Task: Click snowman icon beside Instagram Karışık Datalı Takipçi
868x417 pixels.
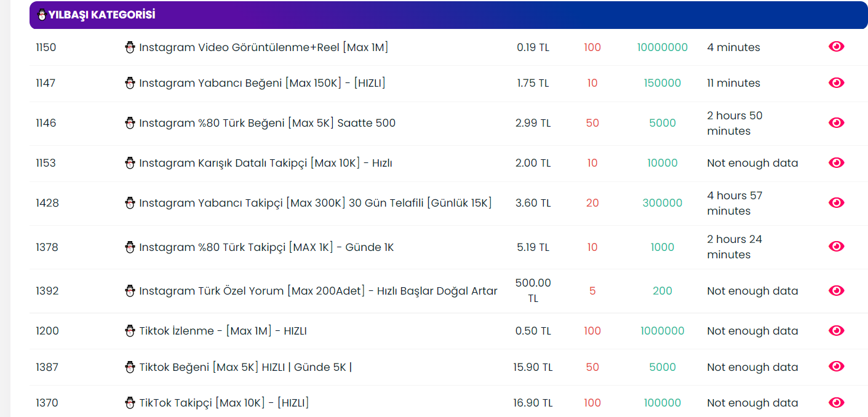Action: click(130, 163)
